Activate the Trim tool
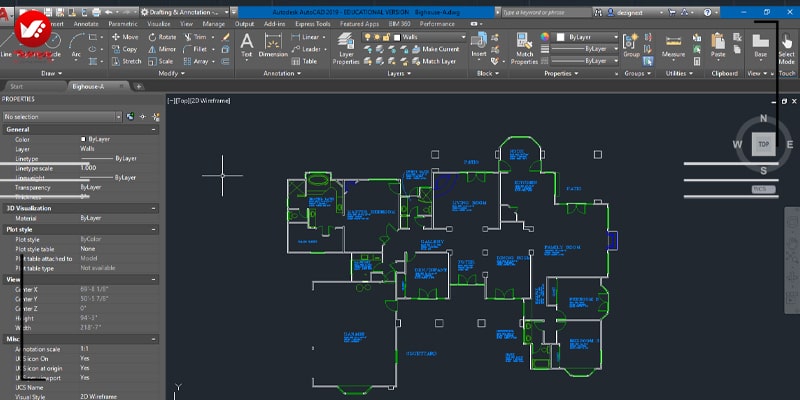This screenshot has width=800, height=400. point(195,37)
